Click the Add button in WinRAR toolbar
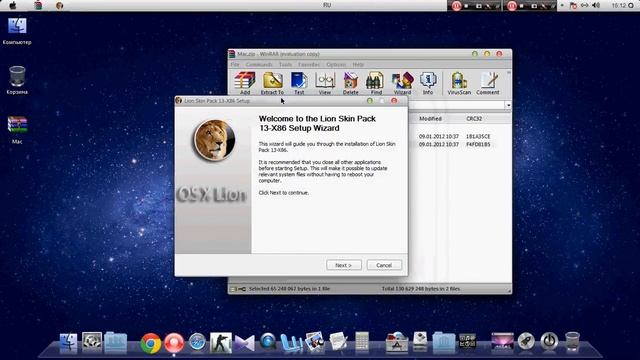The width and height of the screenshot is (640, 360). pyautogui.click(x=245, y=83)
